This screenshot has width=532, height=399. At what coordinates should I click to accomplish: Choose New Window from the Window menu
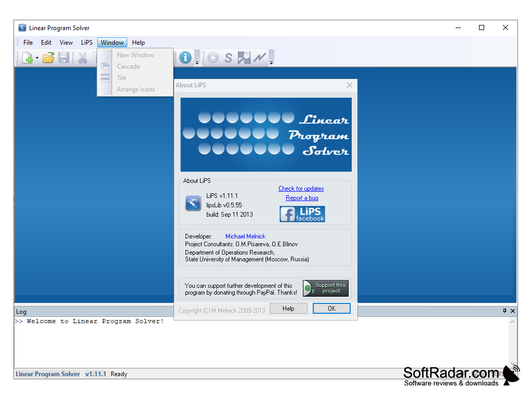136,55
